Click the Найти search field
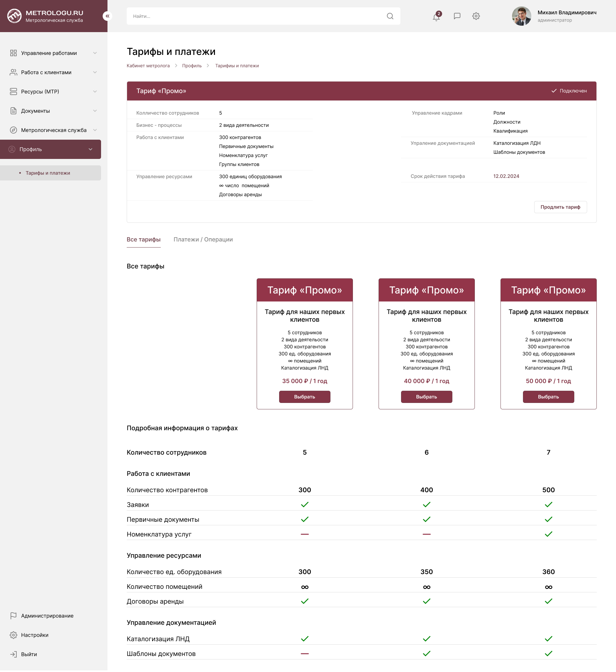The height and width of the screenshot is (672, 616). tap(253, 16)
